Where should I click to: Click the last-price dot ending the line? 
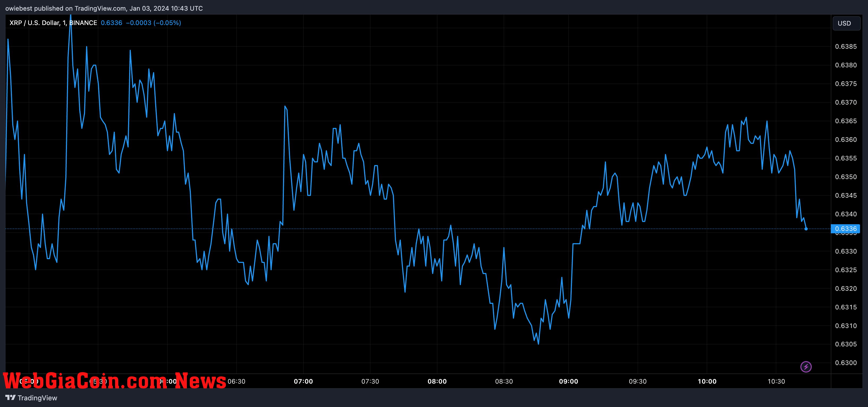tap(806, 229)
